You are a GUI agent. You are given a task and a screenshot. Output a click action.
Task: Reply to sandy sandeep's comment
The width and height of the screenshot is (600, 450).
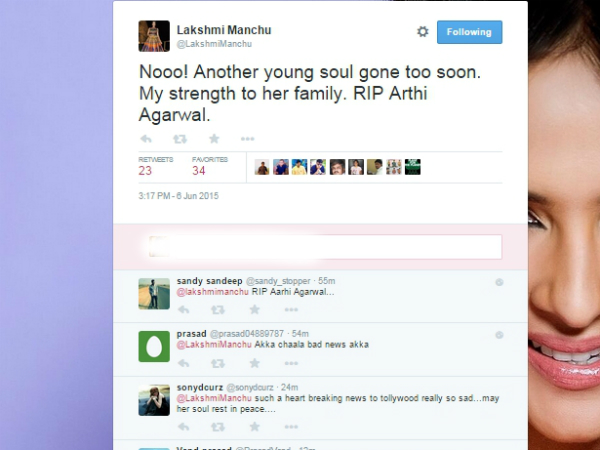pyautogui.click(x=184, y=310)
